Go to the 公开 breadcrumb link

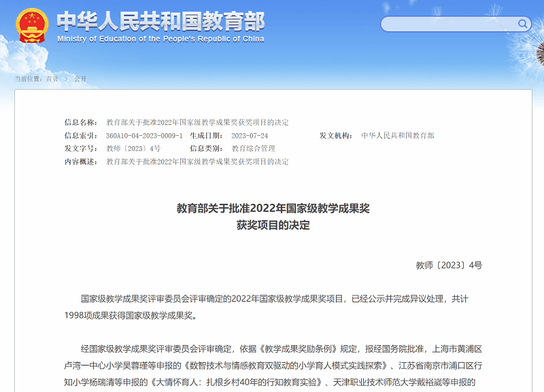coord(80,79)
